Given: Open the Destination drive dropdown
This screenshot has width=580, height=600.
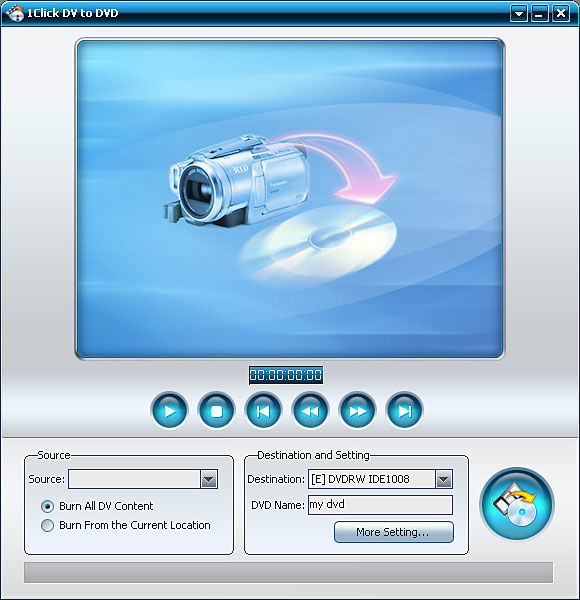Looking at the screenshot, I should (x=444, y=479).
